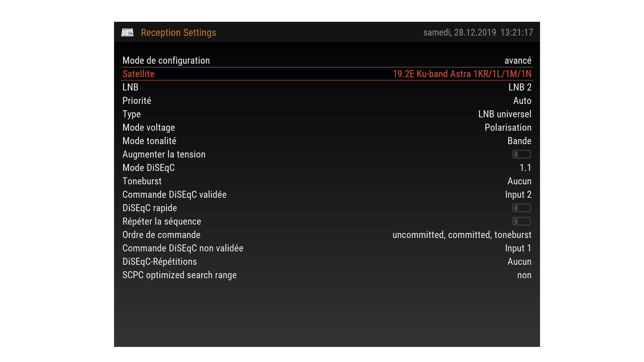Select the Astra 19.2E satellite value
644x362 pixels.
click(462, 74)
